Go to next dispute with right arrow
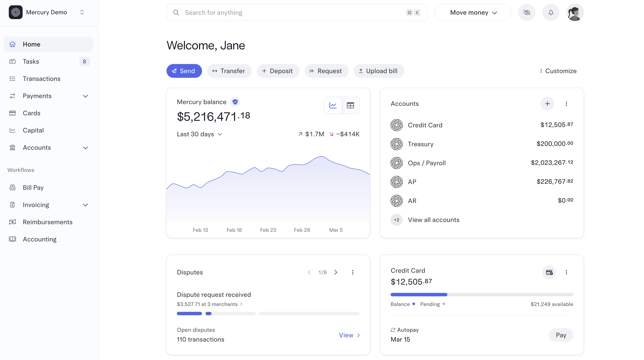The height and width of the screenshot is (360, 644). pos(336,272)
